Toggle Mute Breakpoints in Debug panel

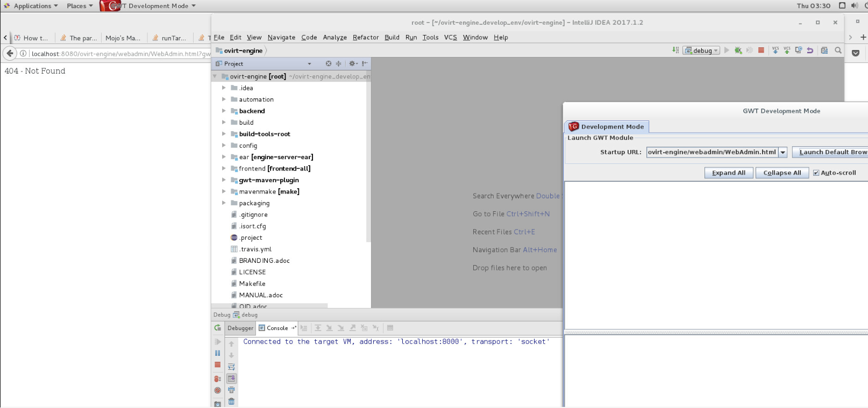tap(218, 390)
